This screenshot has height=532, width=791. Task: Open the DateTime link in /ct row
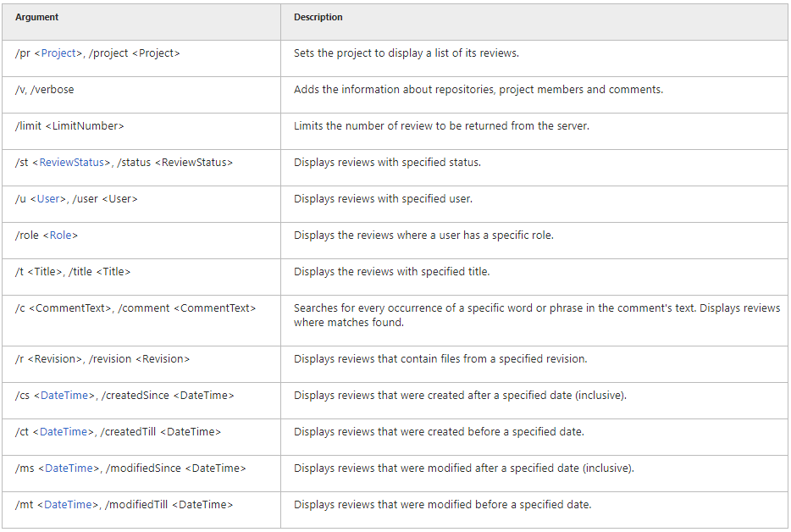click(x=63, y=431)
